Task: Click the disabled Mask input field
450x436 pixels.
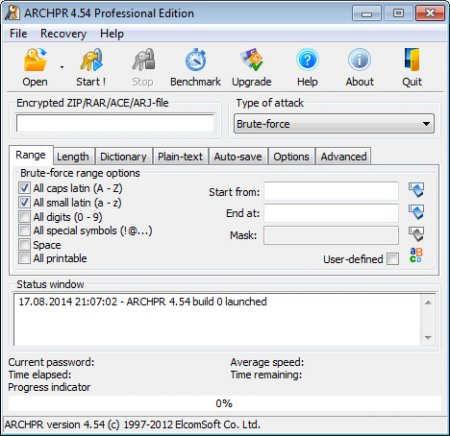Action: [x=331, y=235]
